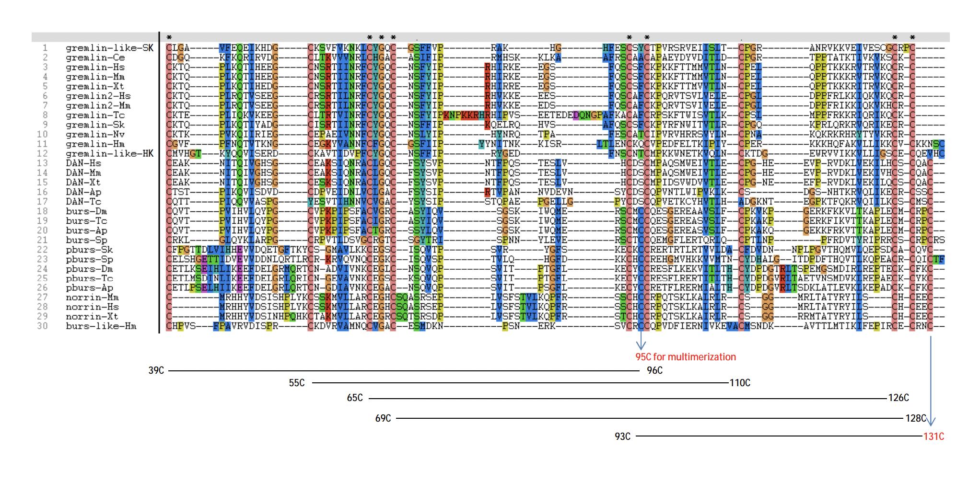Click the red KNPKKRH insertion in gremlin-Tc row
Image resolution: width=980 pixels, height=482 pixels.
463,115
